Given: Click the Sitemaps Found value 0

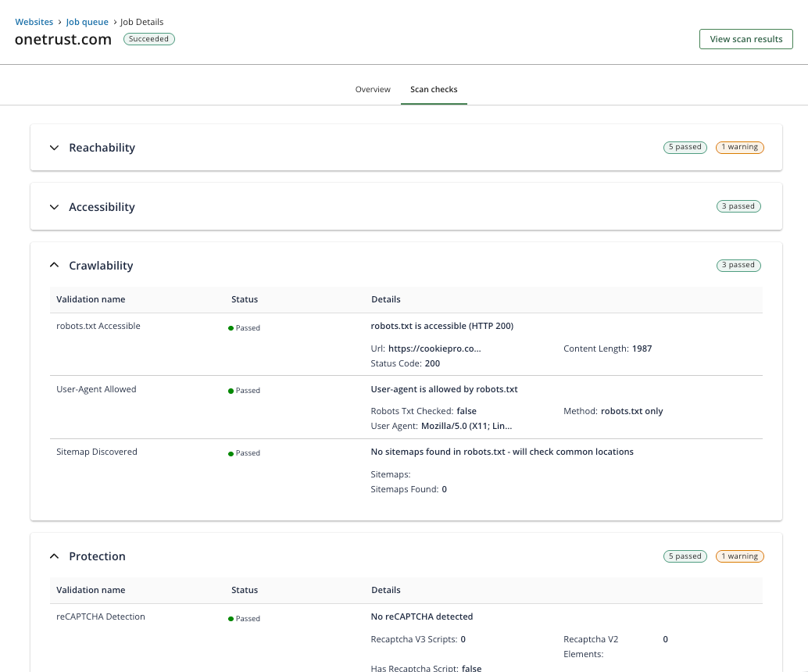Looking at the screenshot, I should 444,490.
